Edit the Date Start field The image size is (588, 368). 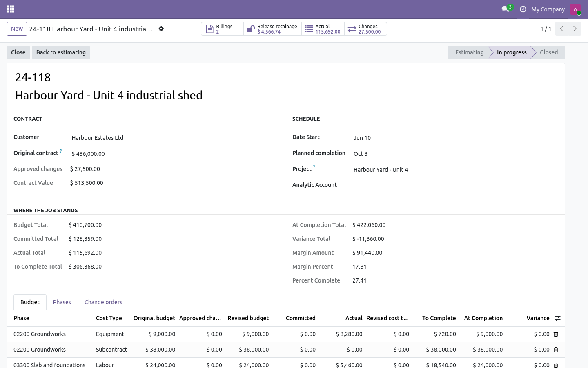(455, 138)
